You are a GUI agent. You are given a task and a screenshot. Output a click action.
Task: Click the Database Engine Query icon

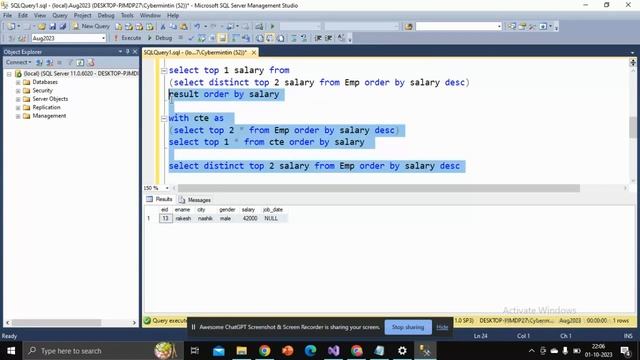click(x=118, y=27)
